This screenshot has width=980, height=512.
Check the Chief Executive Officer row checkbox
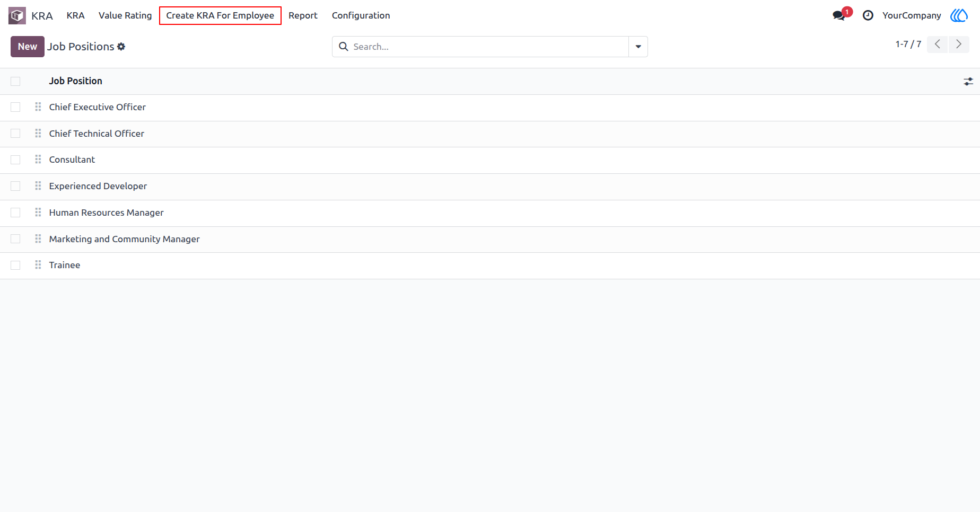pyautogui.click(x=15, y=107)
